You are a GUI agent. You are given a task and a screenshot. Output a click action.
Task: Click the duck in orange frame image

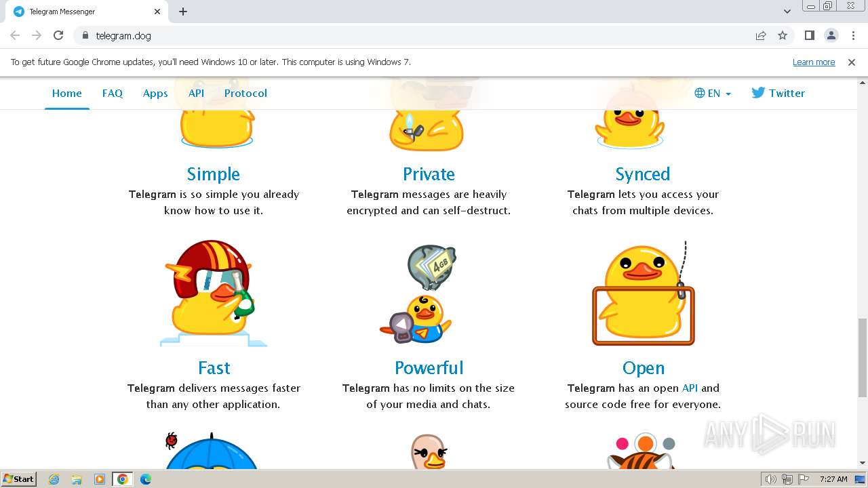644,293
